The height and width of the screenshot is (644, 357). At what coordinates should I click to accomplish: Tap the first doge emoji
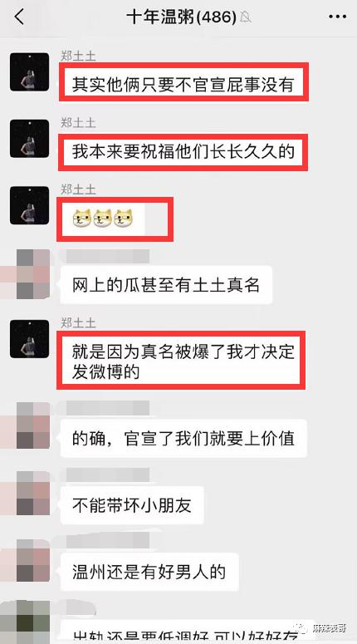(x=82, y=218)
